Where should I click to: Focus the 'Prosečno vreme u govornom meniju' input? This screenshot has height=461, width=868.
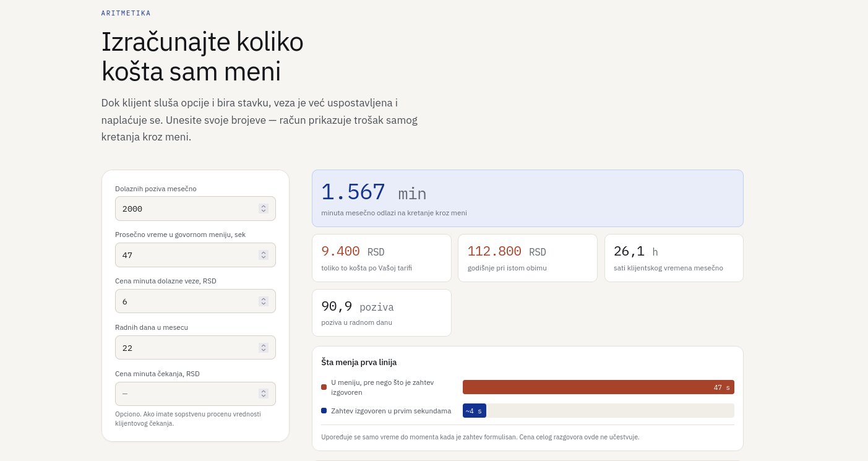196,255
